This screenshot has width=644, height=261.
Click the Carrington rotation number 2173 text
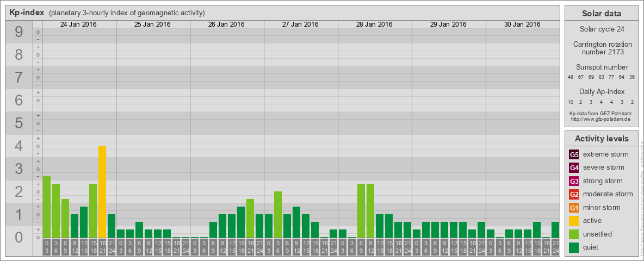[x=603, y=48]
